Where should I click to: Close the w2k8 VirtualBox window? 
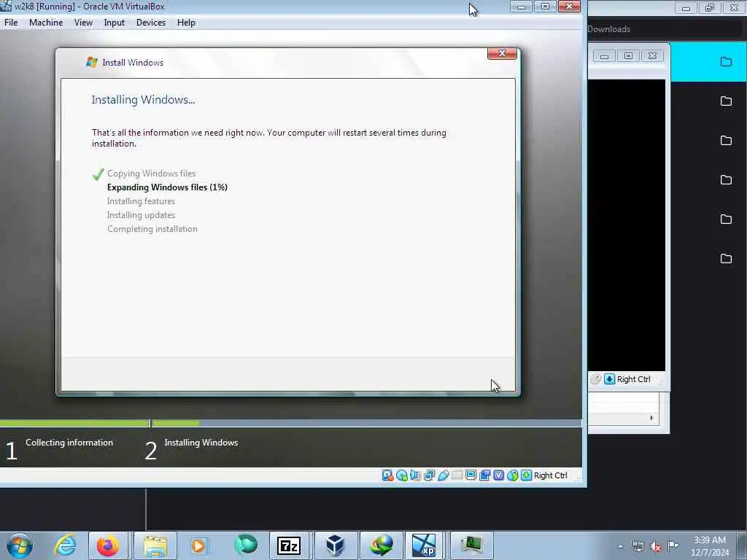(569, 7)
